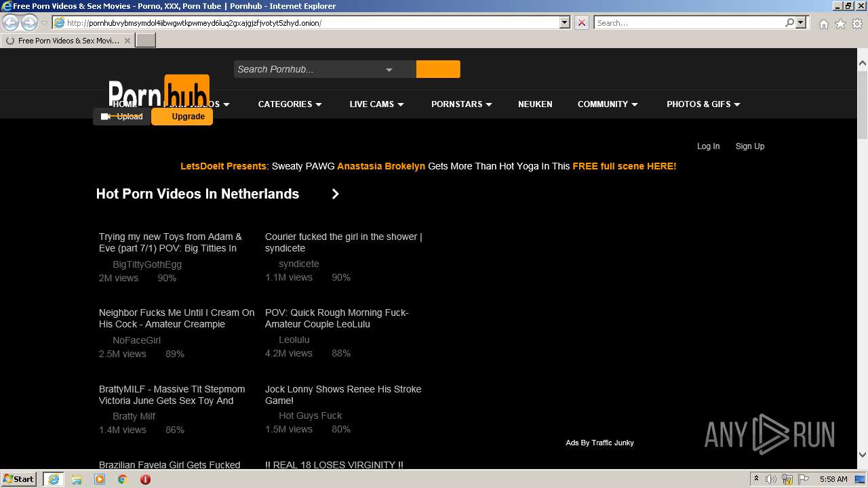Click the '1.1M views' text
This screenshot has height=488, width=868.
click(289, 277)
